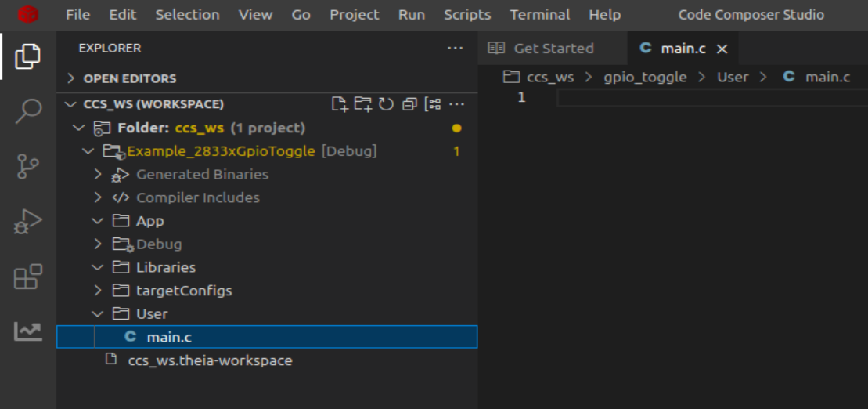Click the User breadcrumb segment
Viewport: 868px width, 409px height.
pyautogui.click(x=733, y=77)
